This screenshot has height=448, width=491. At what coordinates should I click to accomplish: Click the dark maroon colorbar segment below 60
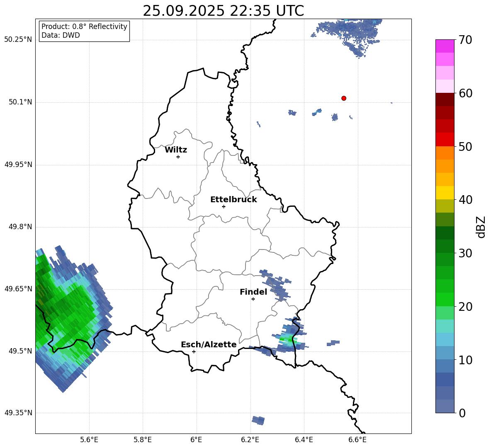445,99
